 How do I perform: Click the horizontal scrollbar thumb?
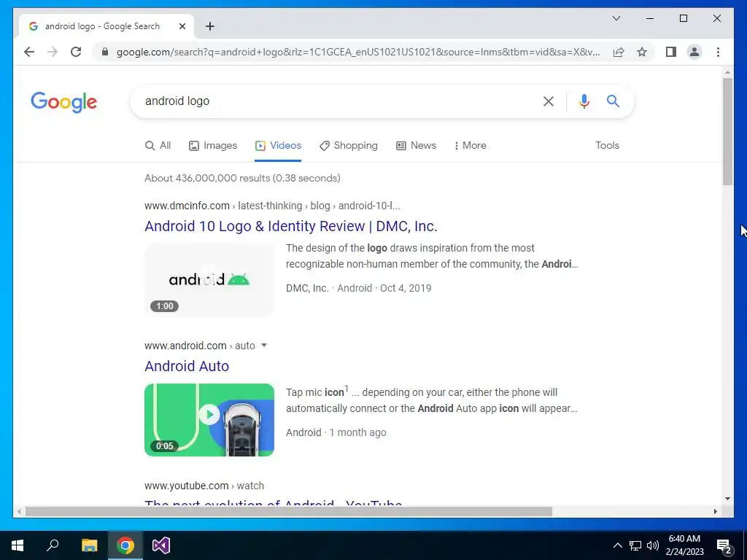[x=288, y=511]
